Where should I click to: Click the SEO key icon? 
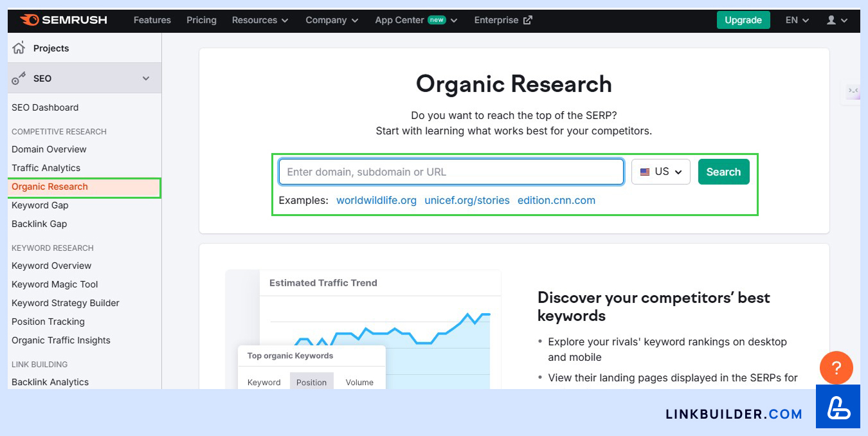point(19,78)
